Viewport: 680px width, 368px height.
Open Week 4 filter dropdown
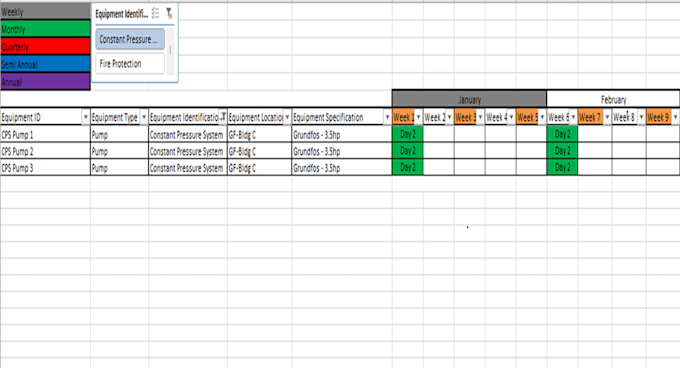511,117
